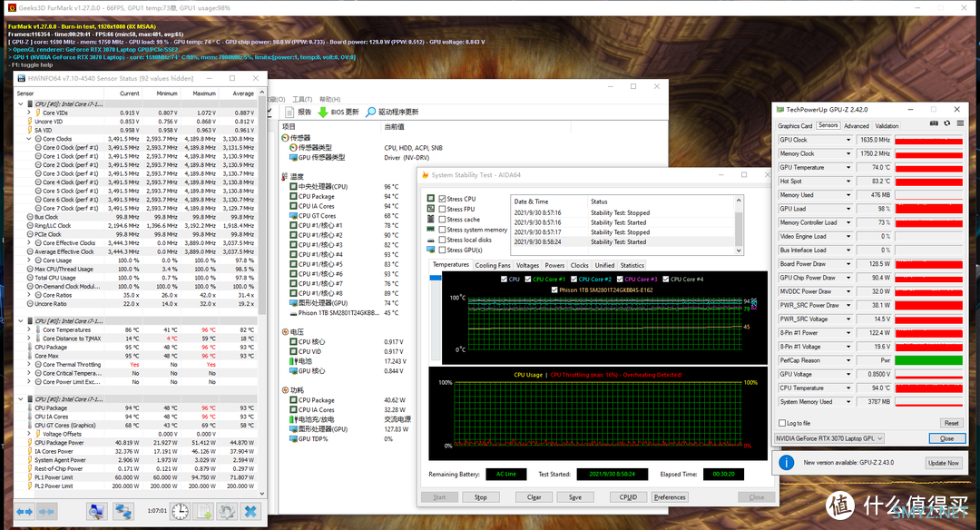980x530 pixels.
Task: Click AIDA64 BIOS update green arrow icon
Action: point(323,112)
